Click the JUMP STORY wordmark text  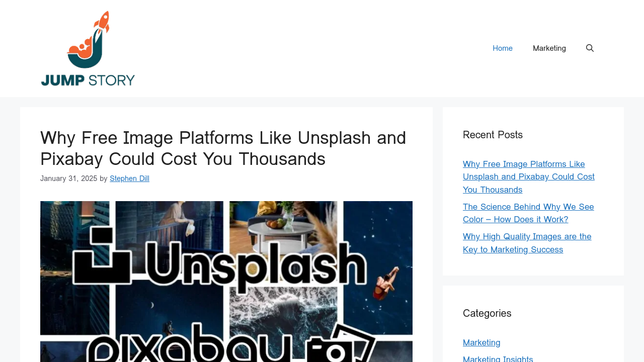click(88, 80)
